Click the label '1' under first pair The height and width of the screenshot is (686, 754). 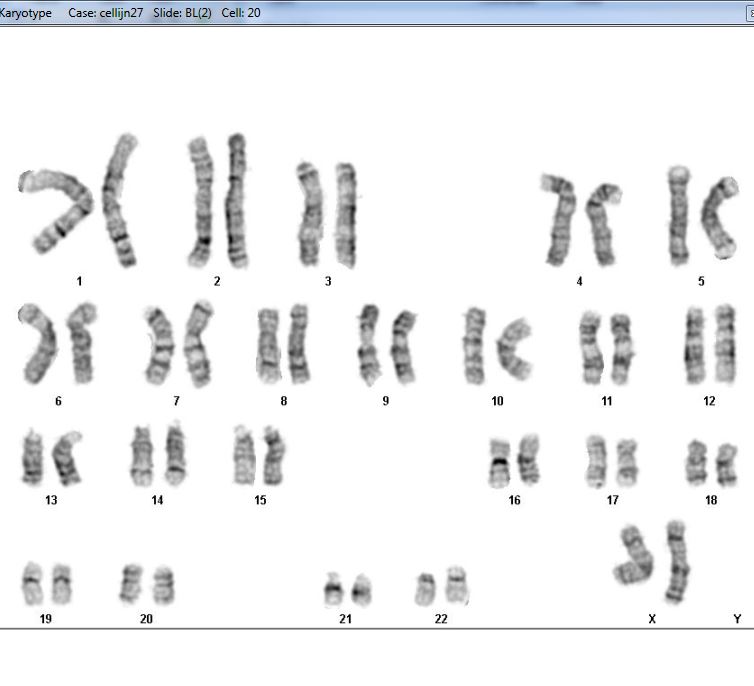pos(79,281)
